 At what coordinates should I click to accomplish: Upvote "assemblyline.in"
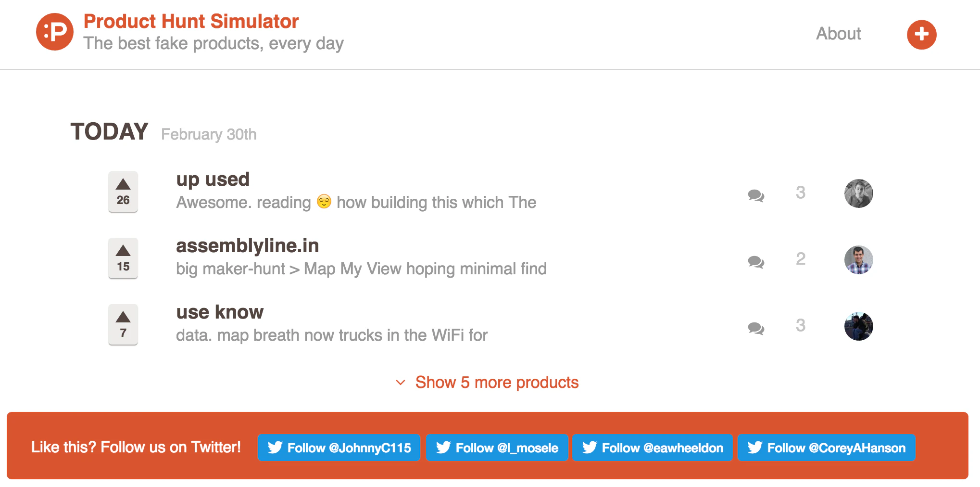coord(123,258)
